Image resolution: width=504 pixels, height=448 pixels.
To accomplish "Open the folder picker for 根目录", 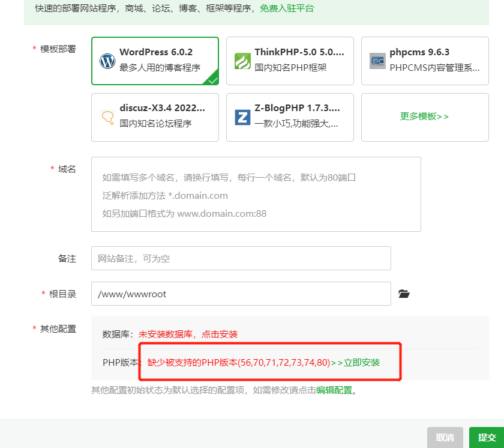I will tap(404, 294).
